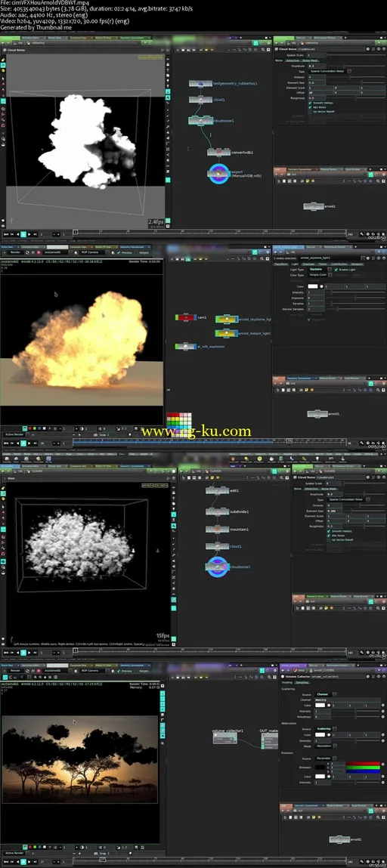Click play button in explosion frame playbar
387x868 pixels.
click(x=23, y=443)
